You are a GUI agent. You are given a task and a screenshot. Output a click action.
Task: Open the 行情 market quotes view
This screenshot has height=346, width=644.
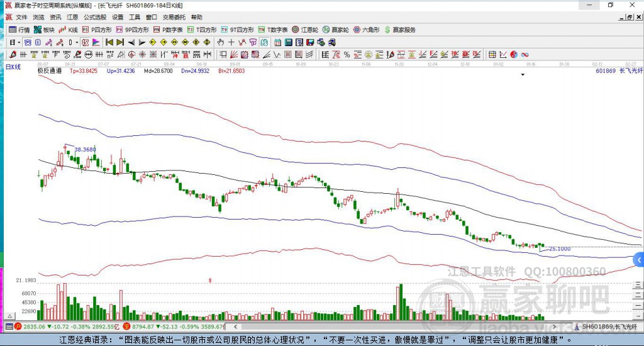pyautogui.click(x=19, y=30)
